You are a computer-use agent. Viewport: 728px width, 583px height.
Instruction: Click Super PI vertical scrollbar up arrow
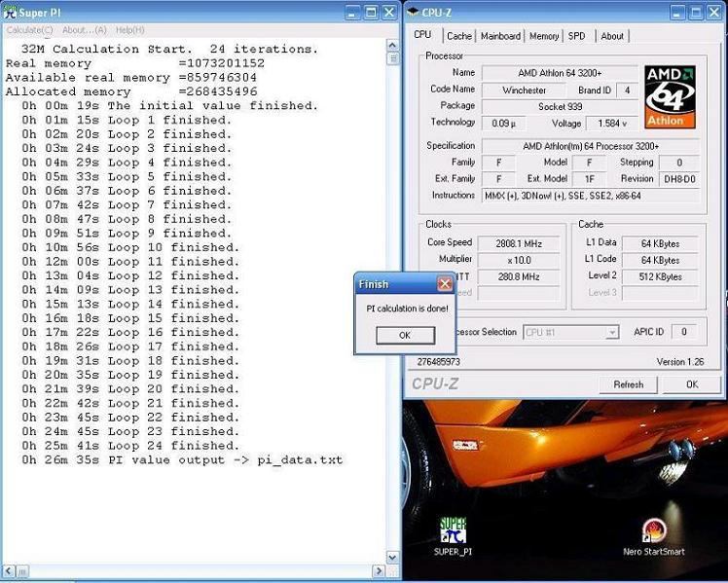(x=392, y=45)
